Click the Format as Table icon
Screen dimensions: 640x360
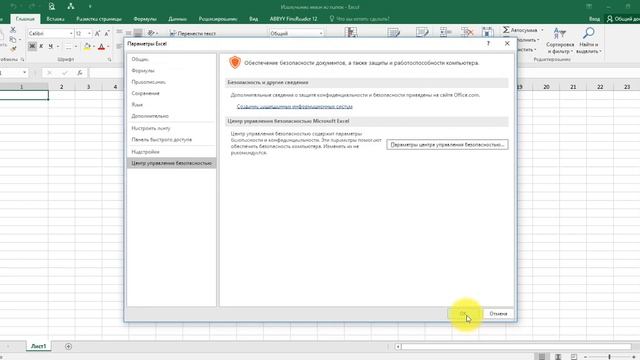[393, 33]
